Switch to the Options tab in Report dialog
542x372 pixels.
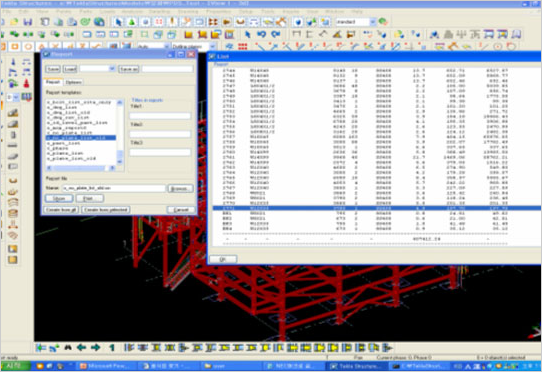pos(73,82)
